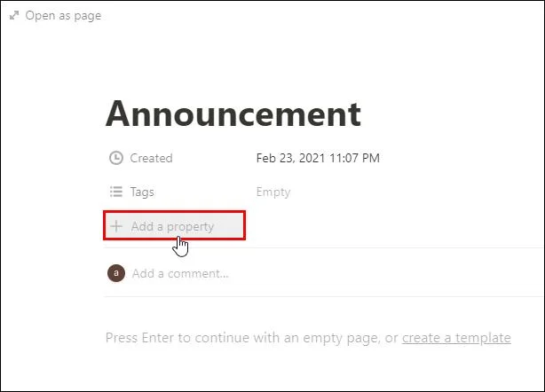Click the brown user avatar "a"
This screenshot has height=392, width=545.
[115, 273]
